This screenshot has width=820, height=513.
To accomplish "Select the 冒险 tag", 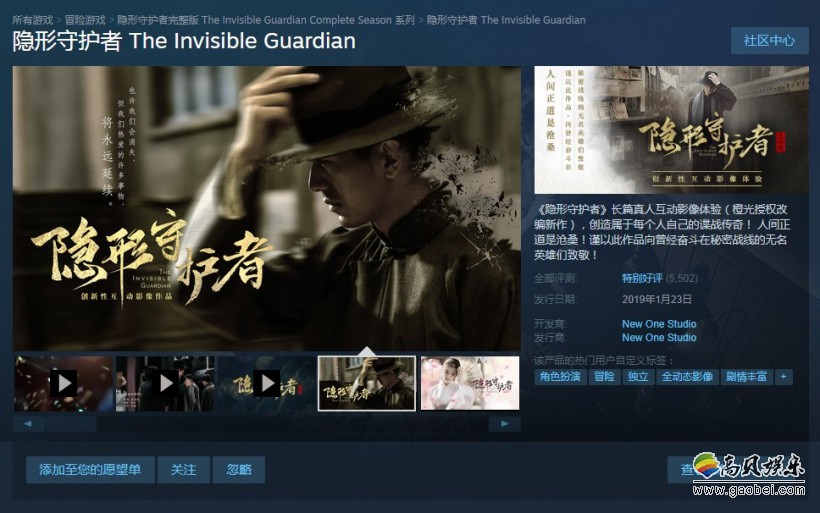I will click(604, 377).
